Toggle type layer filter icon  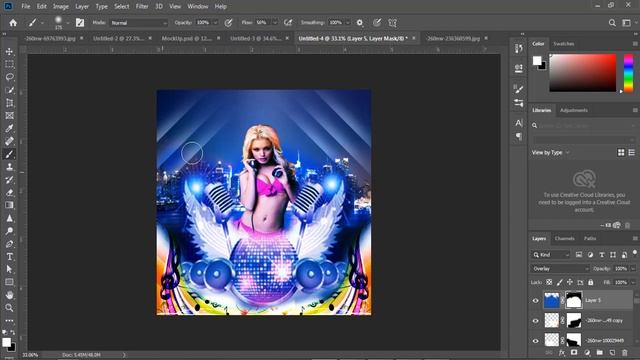click(x=602, y=255)
